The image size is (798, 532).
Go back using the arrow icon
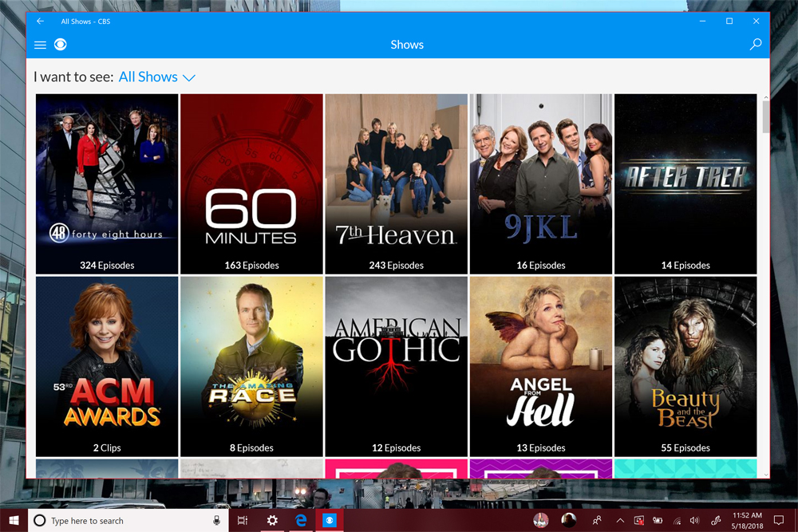tap(40, 22)
